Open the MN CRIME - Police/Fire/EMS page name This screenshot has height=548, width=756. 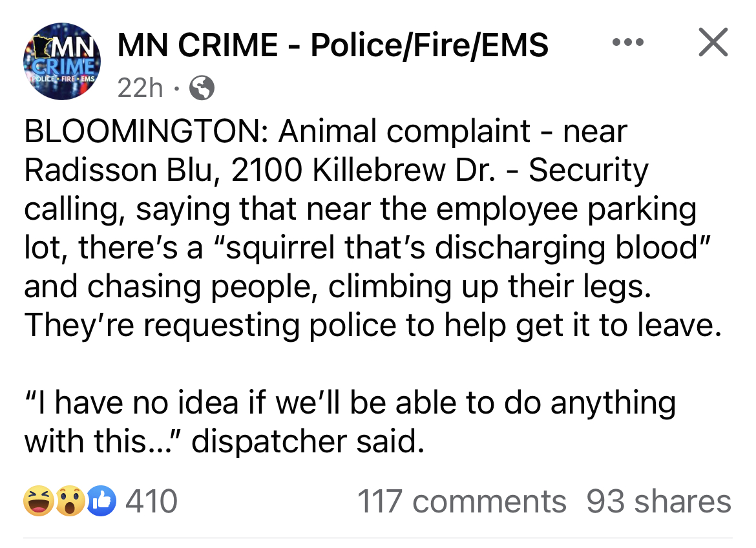[333, 45]
